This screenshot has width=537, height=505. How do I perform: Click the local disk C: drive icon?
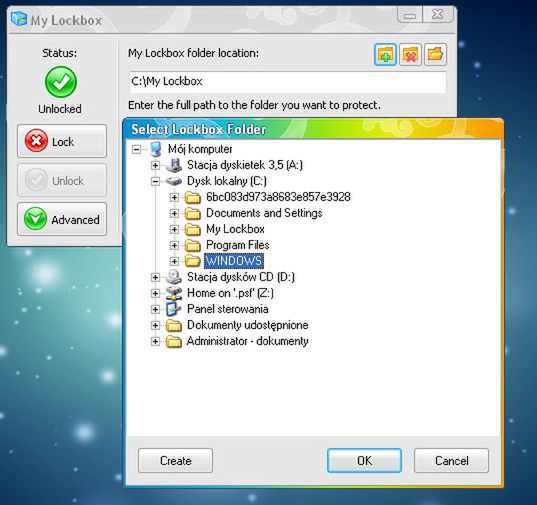(x=174, y=181)
